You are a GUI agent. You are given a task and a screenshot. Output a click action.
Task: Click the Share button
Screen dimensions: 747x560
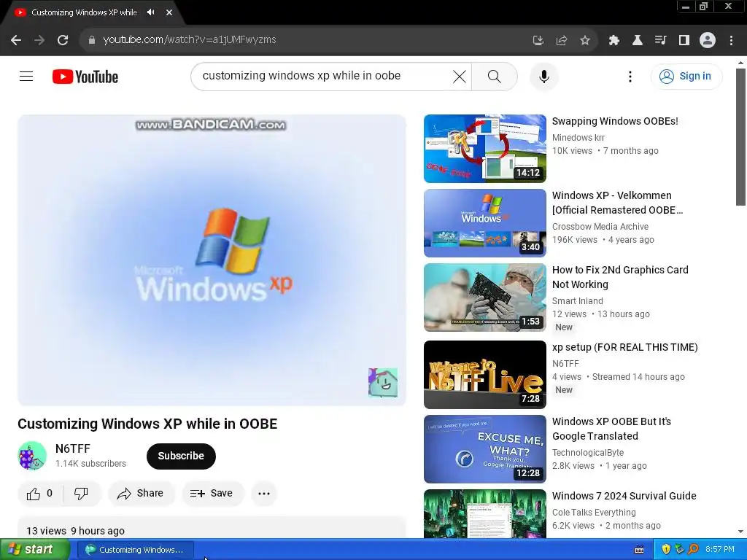(x=142, y=494)
